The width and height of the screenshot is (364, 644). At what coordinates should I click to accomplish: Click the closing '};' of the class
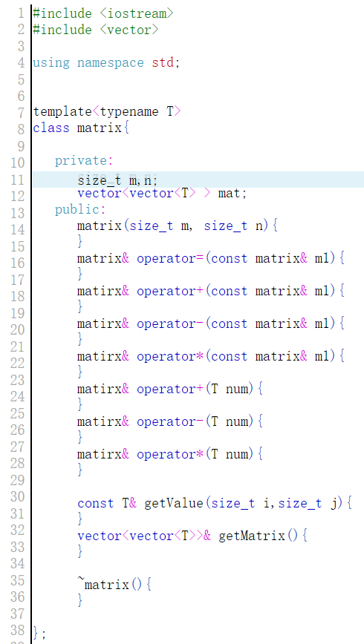pos(39,634)
